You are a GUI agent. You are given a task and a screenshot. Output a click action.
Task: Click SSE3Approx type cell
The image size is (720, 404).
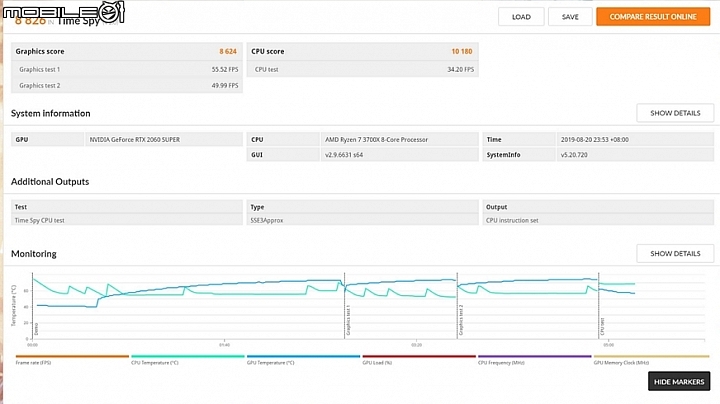coord(363,220)
